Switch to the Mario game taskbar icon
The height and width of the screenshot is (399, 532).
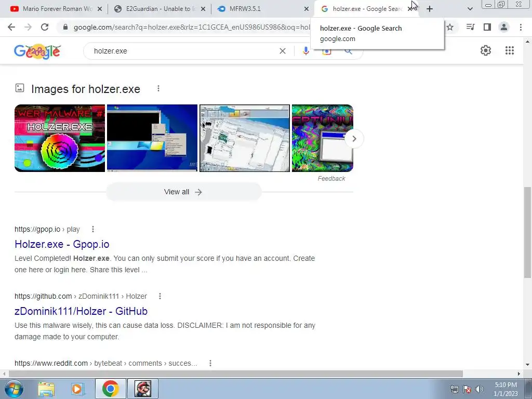(x=143, y=389)
